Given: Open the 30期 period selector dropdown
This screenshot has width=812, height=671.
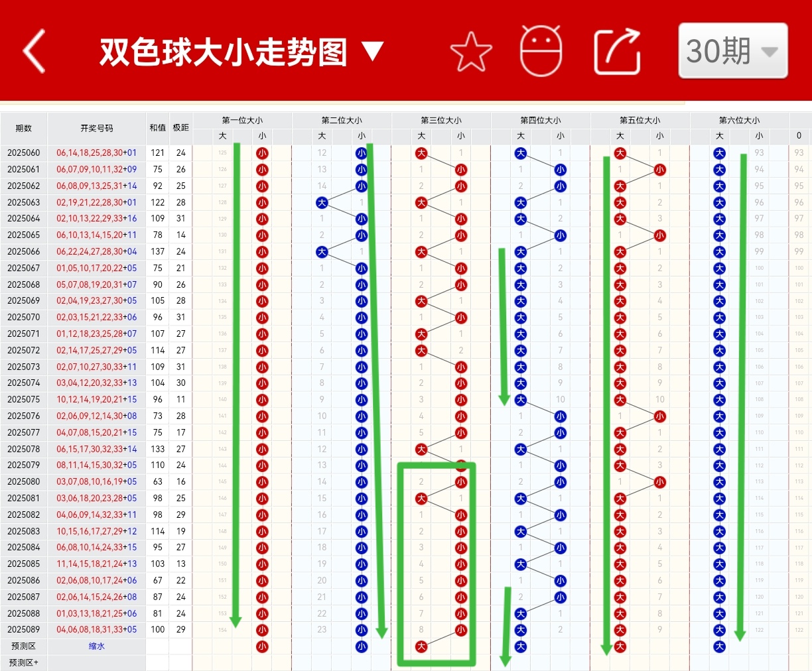Looking at the screenshot, I should tap(732, 51).
